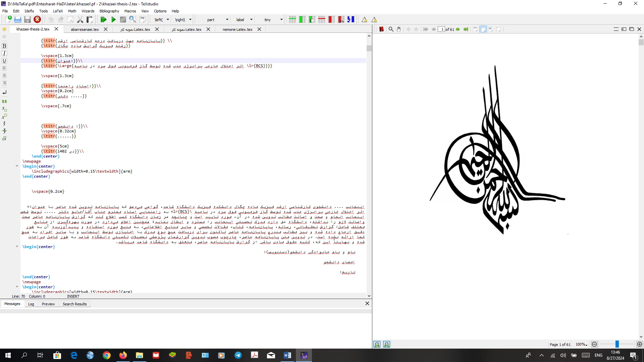Remove table row red icon
644x362 pixels.
pos(322,19)
